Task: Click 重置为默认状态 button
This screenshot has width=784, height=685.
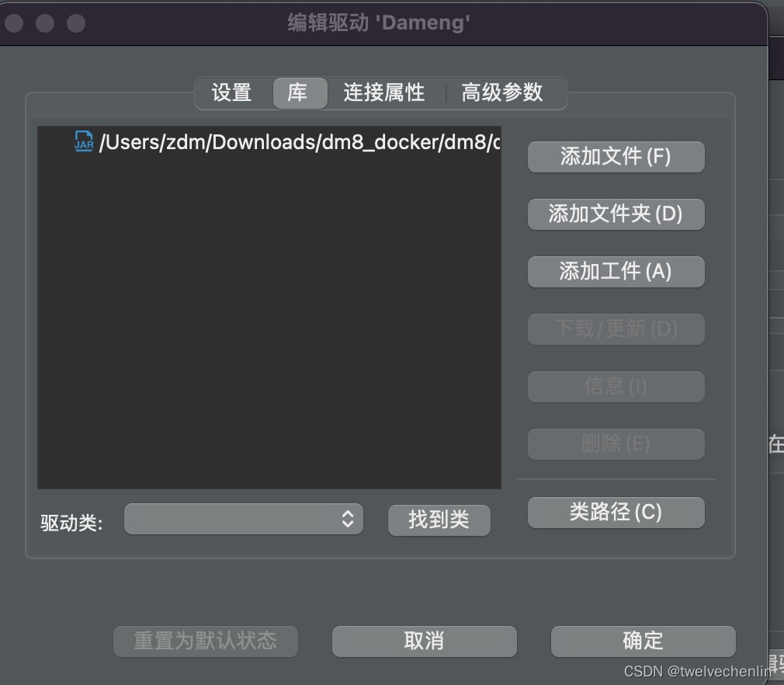Action: coord(206,642)
